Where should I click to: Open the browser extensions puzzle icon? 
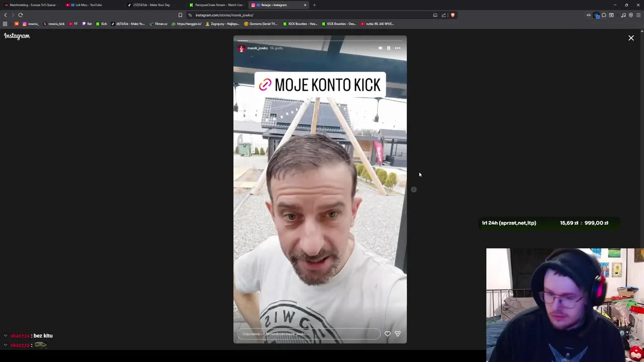coord(604,15)
